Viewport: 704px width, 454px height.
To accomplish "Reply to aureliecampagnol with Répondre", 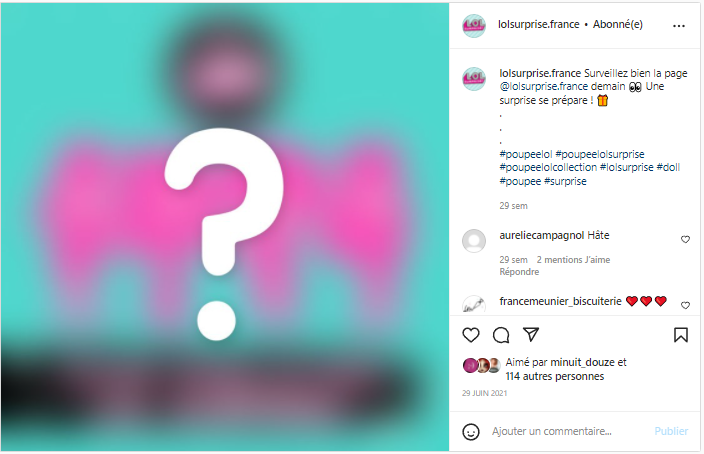I will (519, 272).
